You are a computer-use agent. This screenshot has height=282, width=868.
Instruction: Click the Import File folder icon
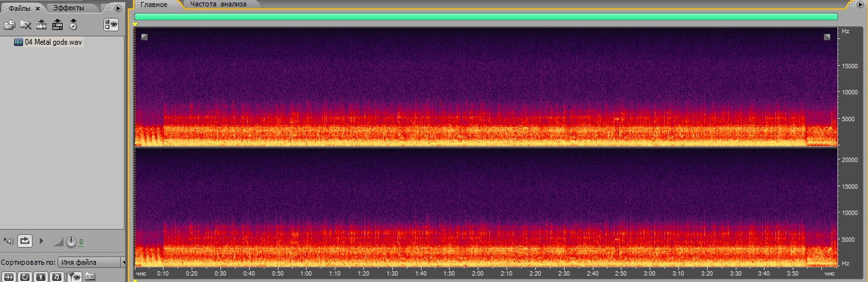(10, 25)
